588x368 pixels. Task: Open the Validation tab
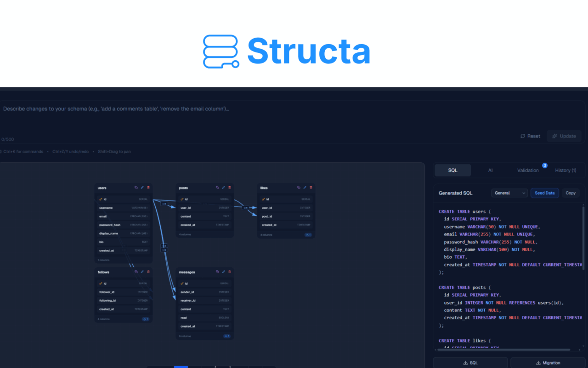pos(528,170)
